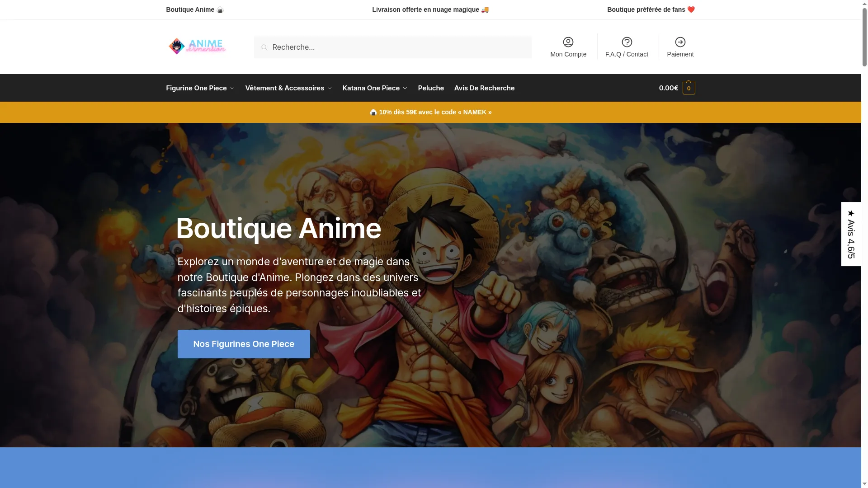Open Paiement link text
This screenshot has width=868, height=488.
pos(680,54)
